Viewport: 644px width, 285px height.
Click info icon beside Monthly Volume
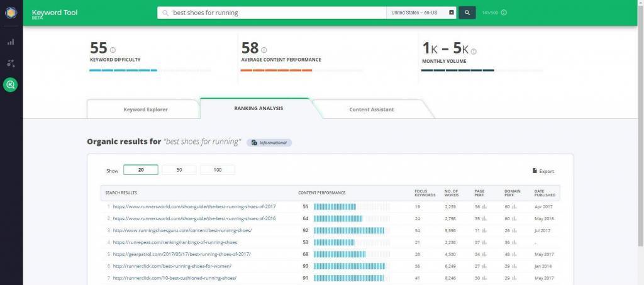pyautogui.click(x=473, y=52)
